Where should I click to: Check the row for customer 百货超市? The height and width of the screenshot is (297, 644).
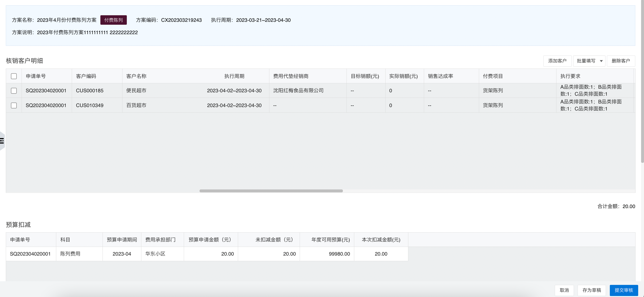(x=14, y=105)
